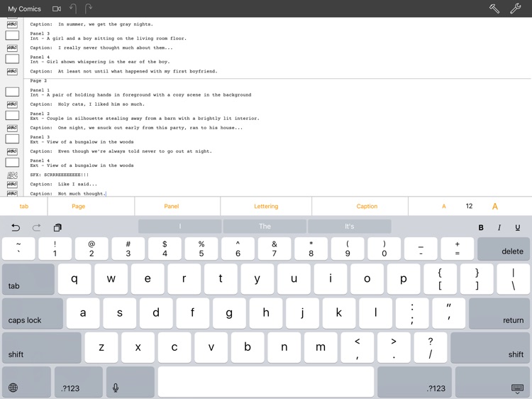Image resolution: width=532 pixels, height=399 pixels.
Task: Toggle italic formatting
Action: [499, 228]
